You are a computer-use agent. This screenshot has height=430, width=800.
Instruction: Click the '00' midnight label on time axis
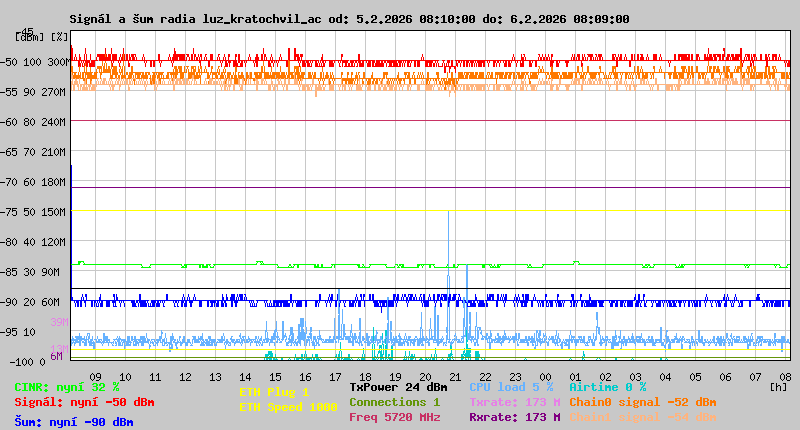coord(545,377)
